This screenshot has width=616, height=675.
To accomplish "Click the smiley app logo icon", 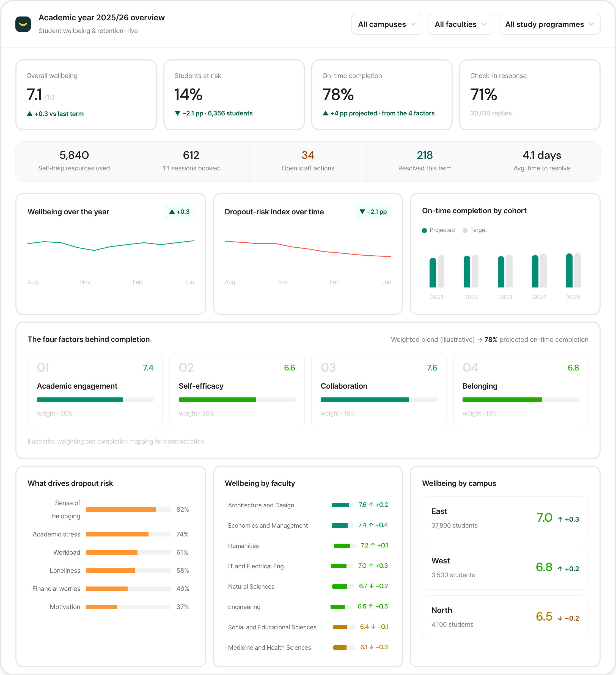I will (x=23, y=24).
